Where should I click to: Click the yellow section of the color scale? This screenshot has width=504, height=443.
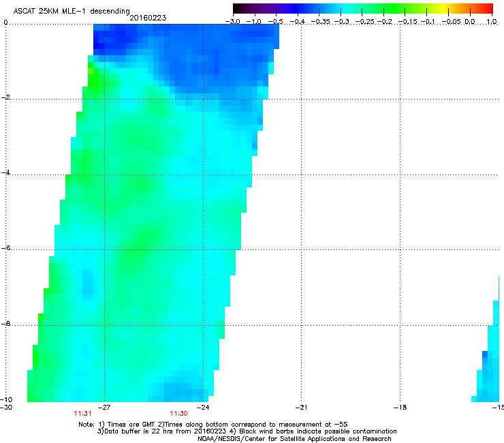[x=445, y=8]
